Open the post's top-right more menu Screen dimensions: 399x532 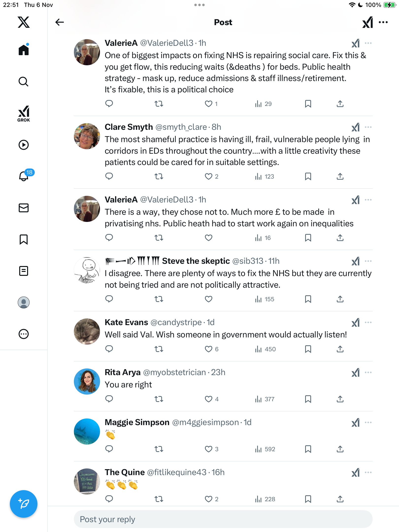383,22
